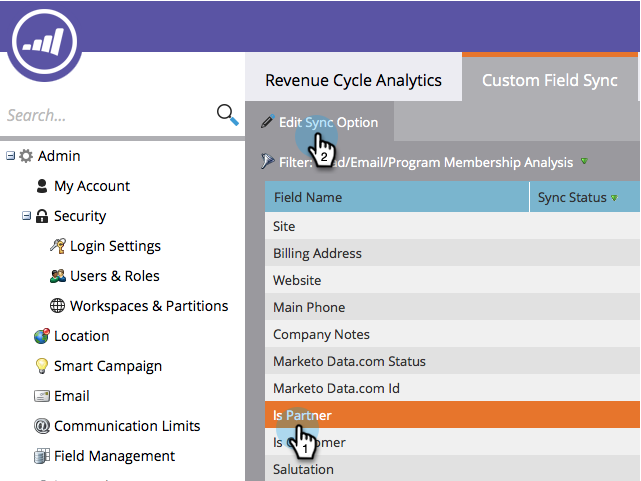The image size is (641, 481).
Task: Click the Field Management database icon
Action: 42,456
